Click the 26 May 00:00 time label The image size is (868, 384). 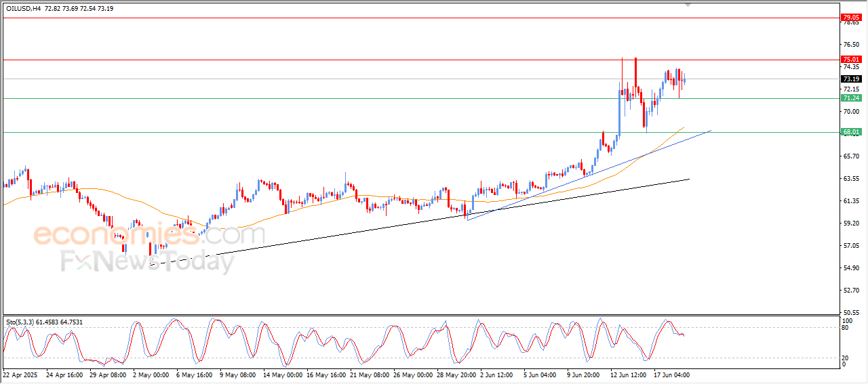[413, 374]
